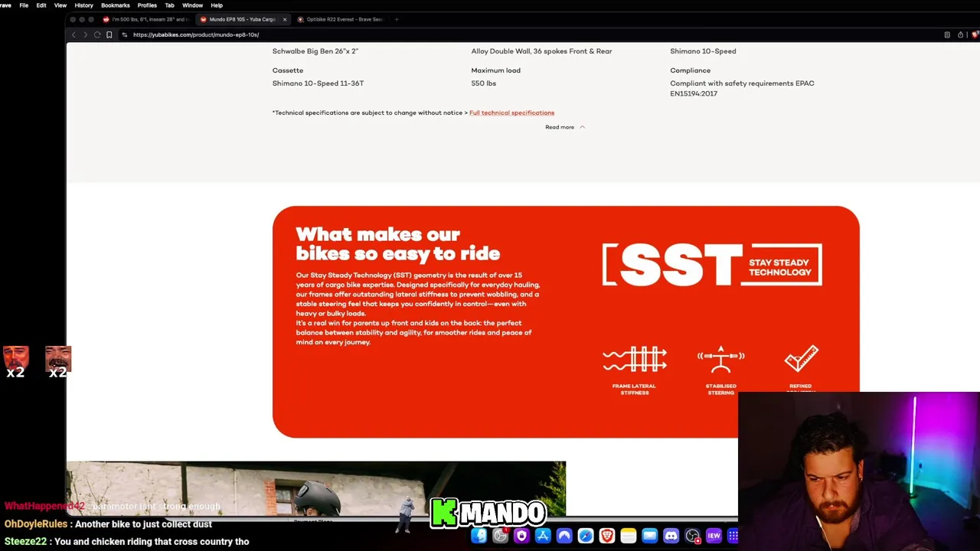Open site settings icon beside URL
This screenshot has width=980, height=551.
pos(125,34)
